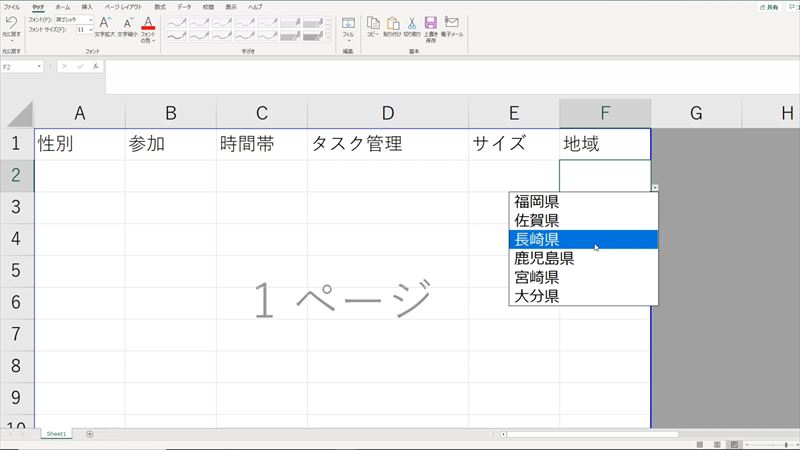Screen dimensions: 800x450
Task: Click the 共有 share button
Action: 771,6
